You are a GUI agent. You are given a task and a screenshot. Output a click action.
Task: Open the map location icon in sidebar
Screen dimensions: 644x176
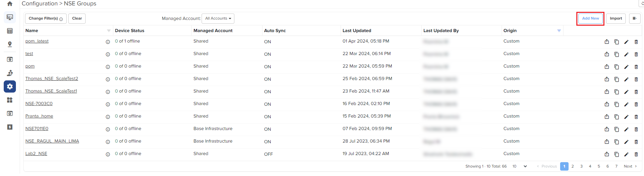pyautogui.click(x=10, y=44)
